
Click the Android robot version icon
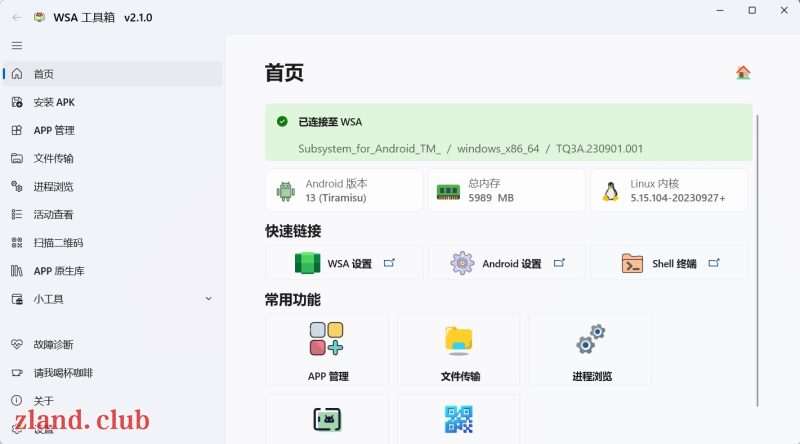click(x=286, y=191)
